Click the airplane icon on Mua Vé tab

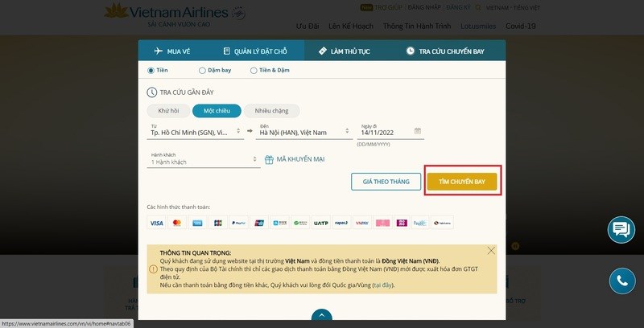159,51
